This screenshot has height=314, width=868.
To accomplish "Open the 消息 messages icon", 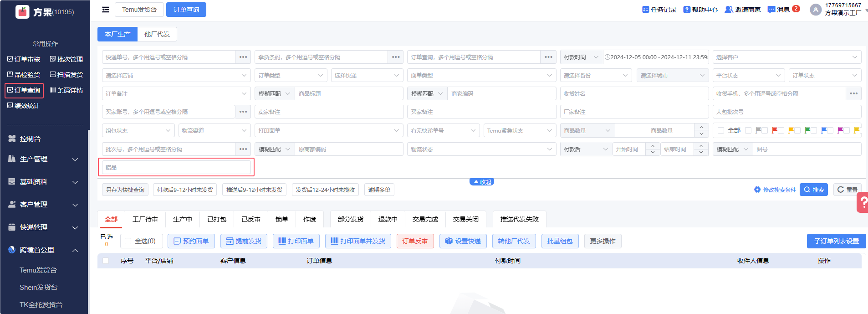I will coord(771,10).
